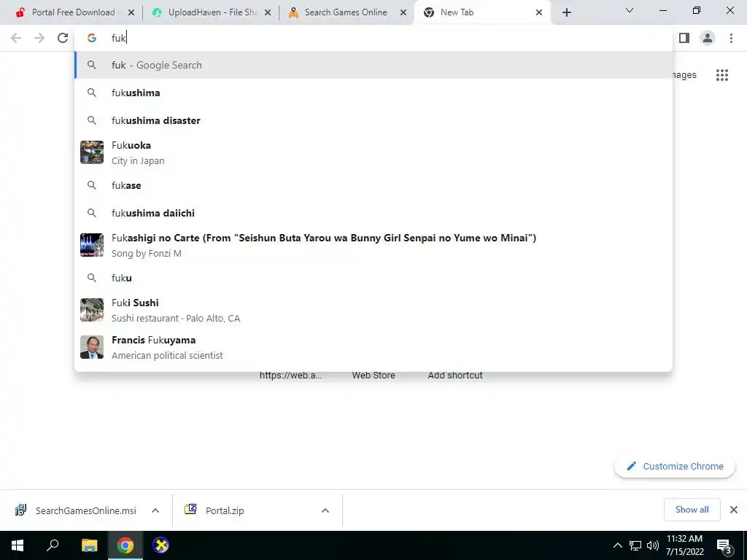Close the UploadHaven tab
This screenshot has width=747, height=560.
tap(268, 12)
